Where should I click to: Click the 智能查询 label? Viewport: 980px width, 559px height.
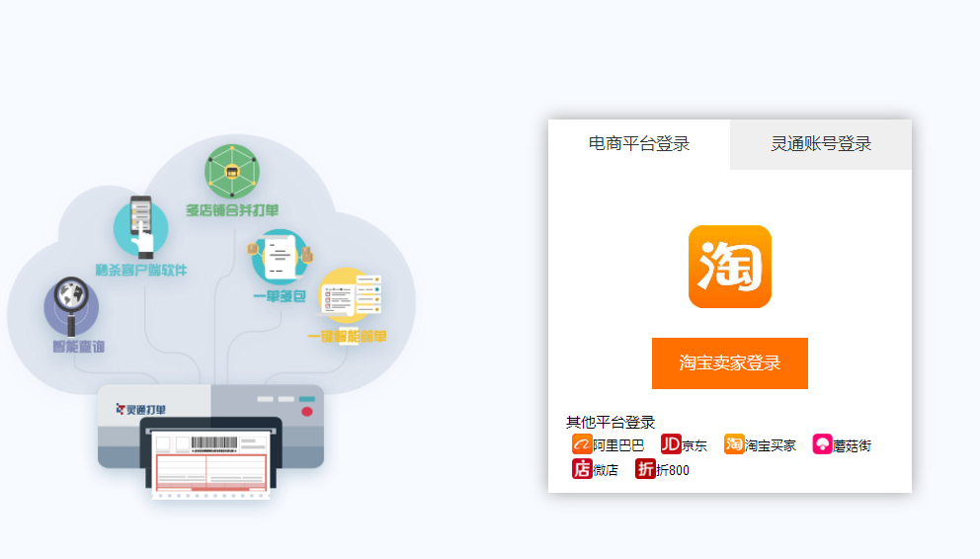(79, 347)
